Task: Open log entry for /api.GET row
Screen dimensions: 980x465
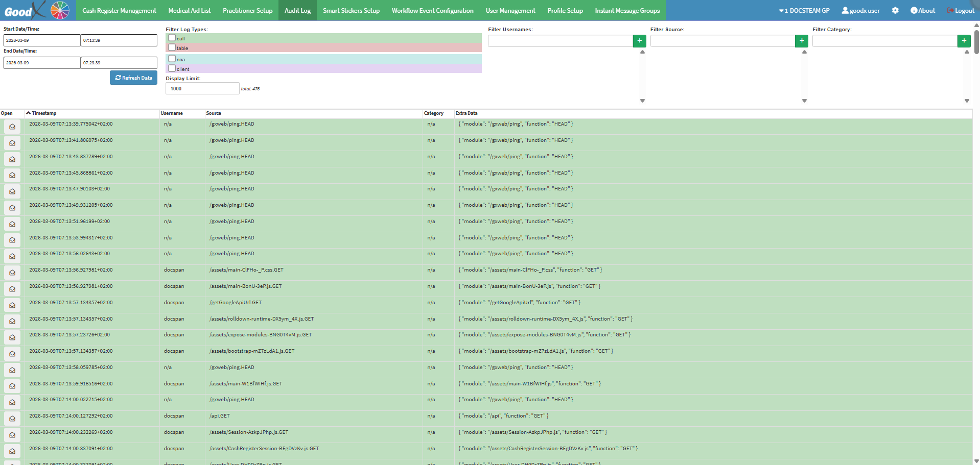Action: [12, 419]
